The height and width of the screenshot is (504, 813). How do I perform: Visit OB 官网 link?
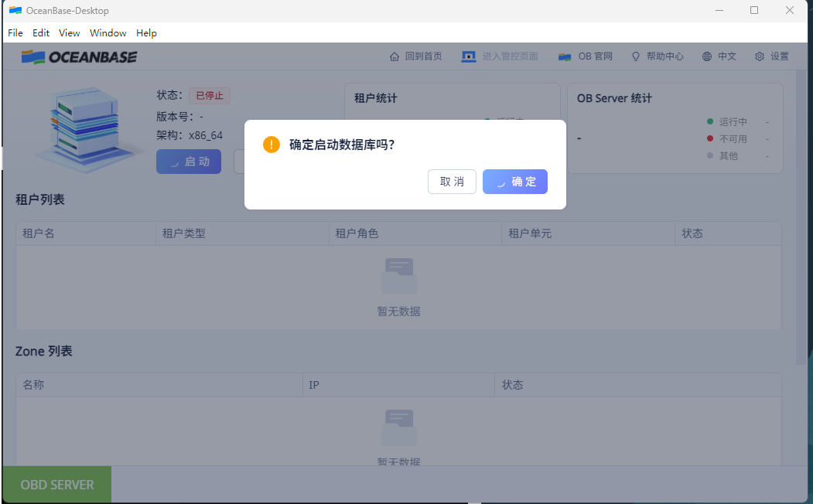(x=595, y=56)
